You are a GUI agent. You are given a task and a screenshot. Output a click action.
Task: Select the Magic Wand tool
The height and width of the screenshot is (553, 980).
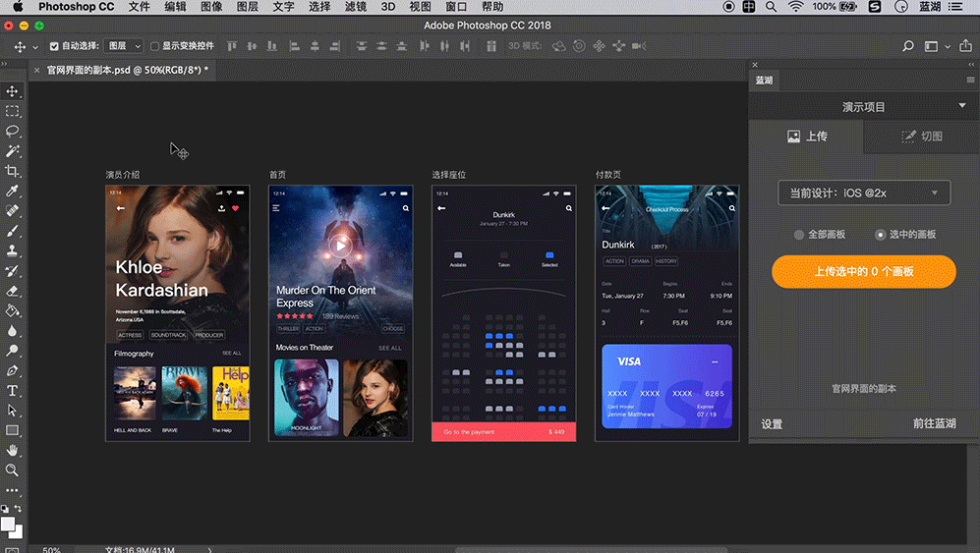(x=13, y=151)
